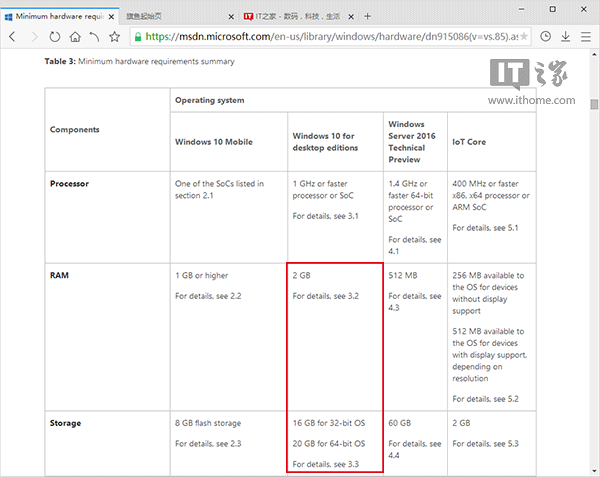
Task: Click the undo closed tab arrow icon
Action: pyautogui.click(x=95, y=37)
